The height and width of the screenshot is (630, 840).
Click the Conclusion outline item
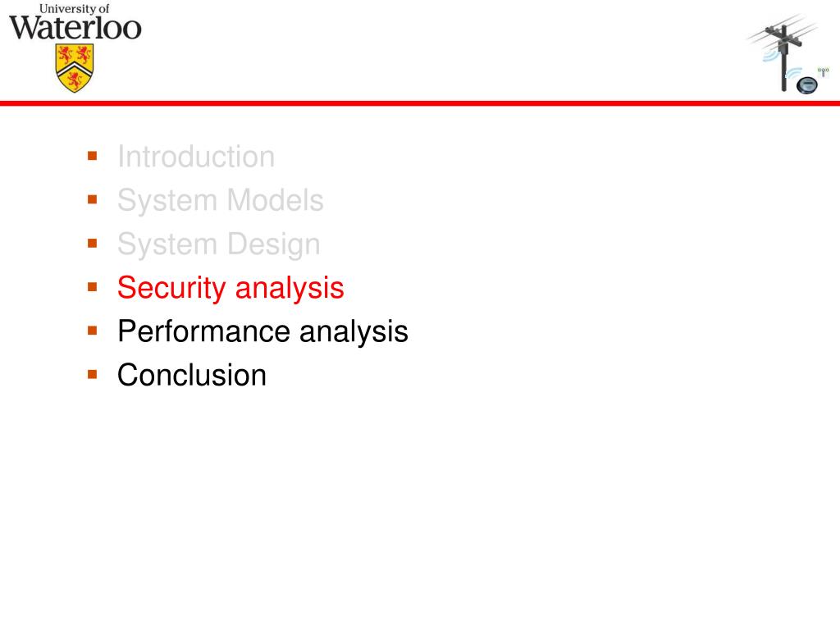192,375
